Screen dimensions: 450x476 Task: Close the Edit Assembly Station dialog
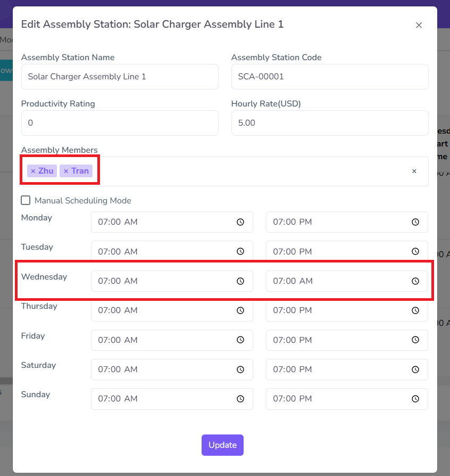[x=419, y=25]
